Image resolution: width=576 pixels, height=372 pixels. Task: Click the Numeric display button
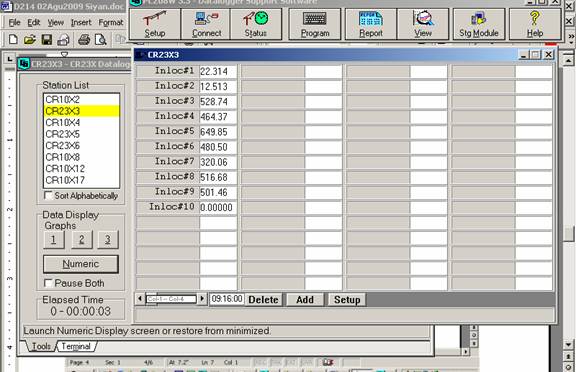pos(81,264)
